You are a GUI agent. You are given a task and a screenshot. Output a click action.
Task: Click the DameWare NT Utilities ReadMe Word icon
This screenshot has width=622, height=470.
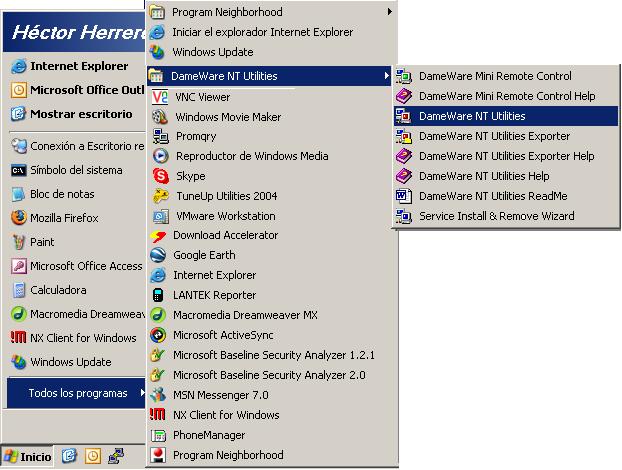[404, 196]
